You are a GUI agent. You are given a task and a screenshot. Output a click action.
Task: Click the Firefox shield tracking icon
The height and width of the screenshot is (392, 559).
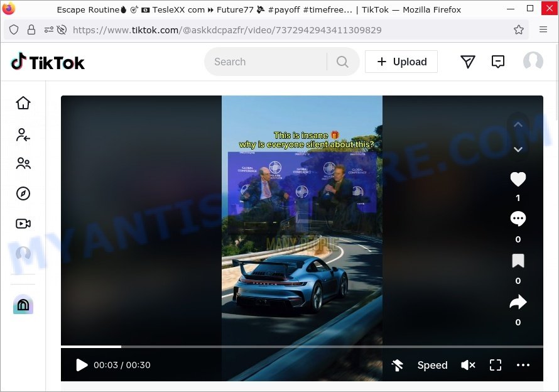(14, 30)
